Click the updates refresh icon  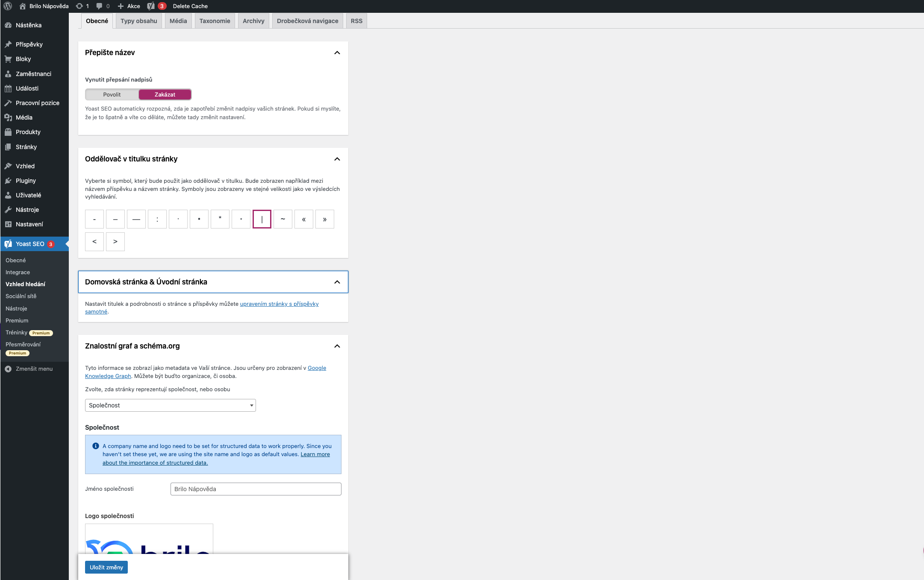coord(79,6)
